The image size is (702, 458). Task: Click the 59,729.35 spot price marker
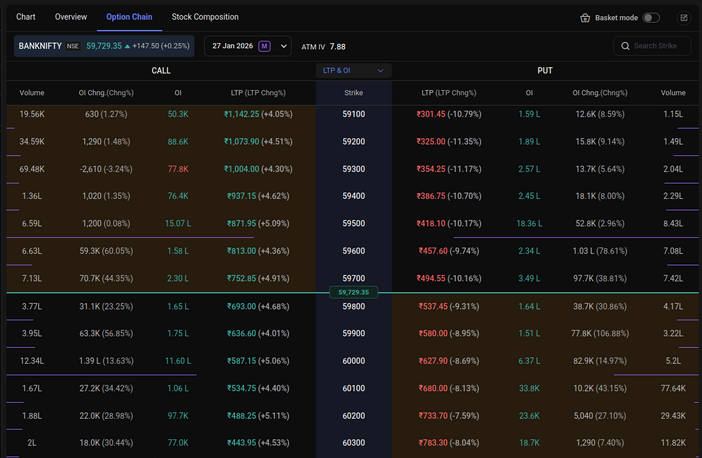354,292
